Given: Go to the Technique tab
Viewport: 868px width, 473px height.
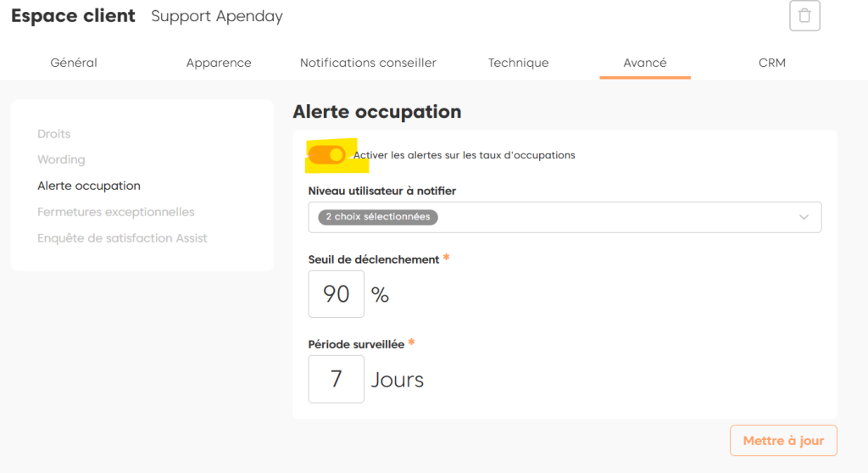Looking at the screenshot, I should (x=518, y=63).
